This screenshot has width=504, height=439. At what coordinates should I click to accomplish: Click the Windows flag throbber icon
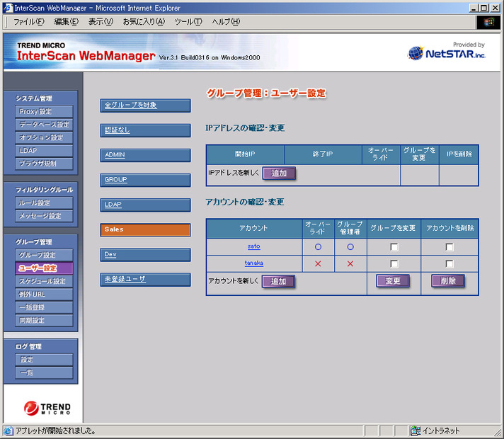coord(488,22)
